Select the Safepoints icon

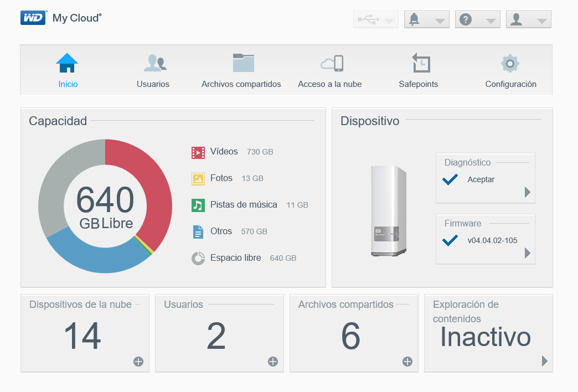[x=421, y=63]
